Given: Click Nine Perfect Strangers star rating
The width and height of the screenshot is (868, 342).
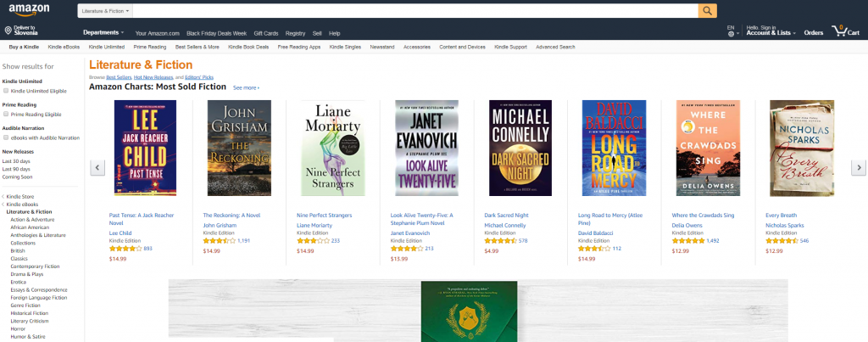Looking at the screenshot, I should (313, 241).
